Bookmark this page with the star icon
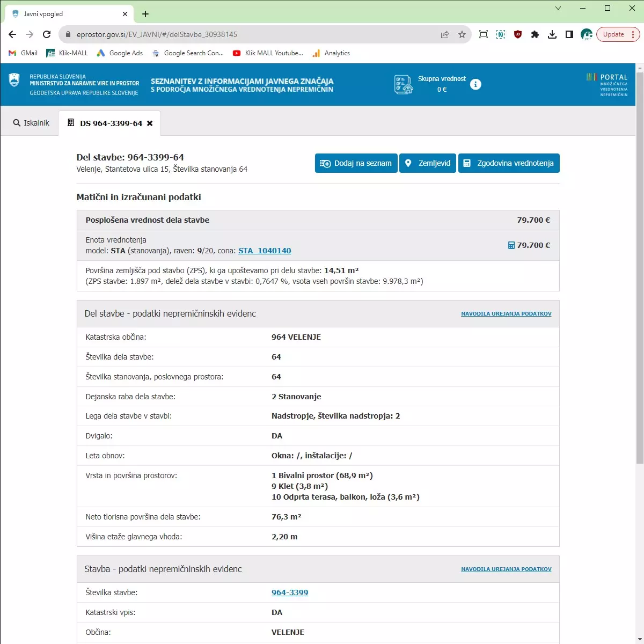 coord(462,34)
